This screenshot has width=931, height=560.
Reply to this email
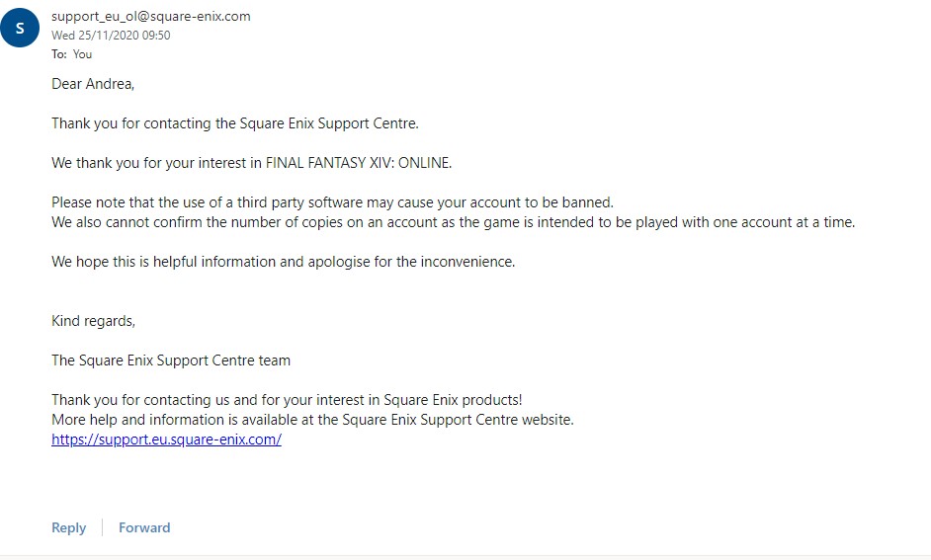(69, 527)
